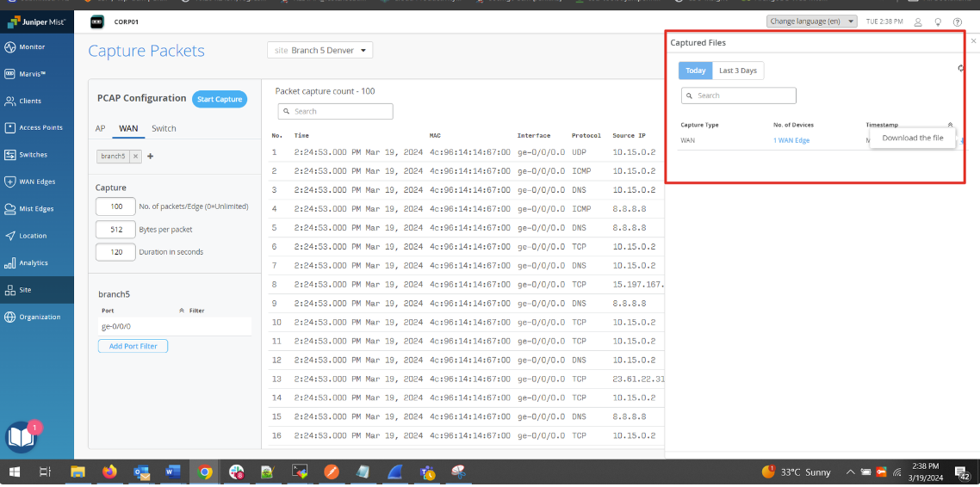Image resolution: width=980 pixels, height=487 pixels.
Task: Click the CORP01 organization icon
Action: 96,22
